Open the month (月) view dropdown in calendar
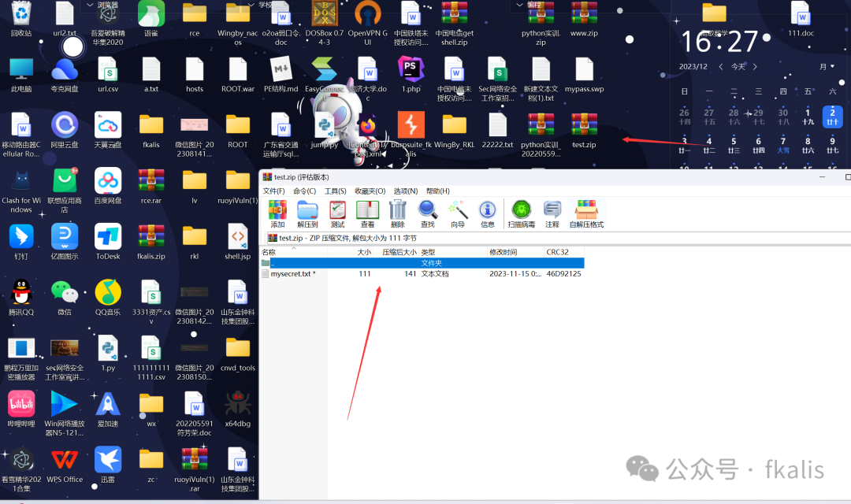Viewport: 851px width, 504px height. (827, 67)
